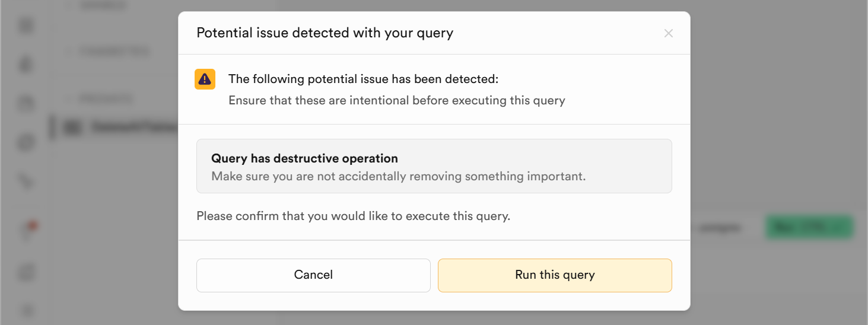Image resolution: width=868 pixels, height=325 pixels.
Task: Click the sidebar icon with red notification dot
Action: point(27,230)
